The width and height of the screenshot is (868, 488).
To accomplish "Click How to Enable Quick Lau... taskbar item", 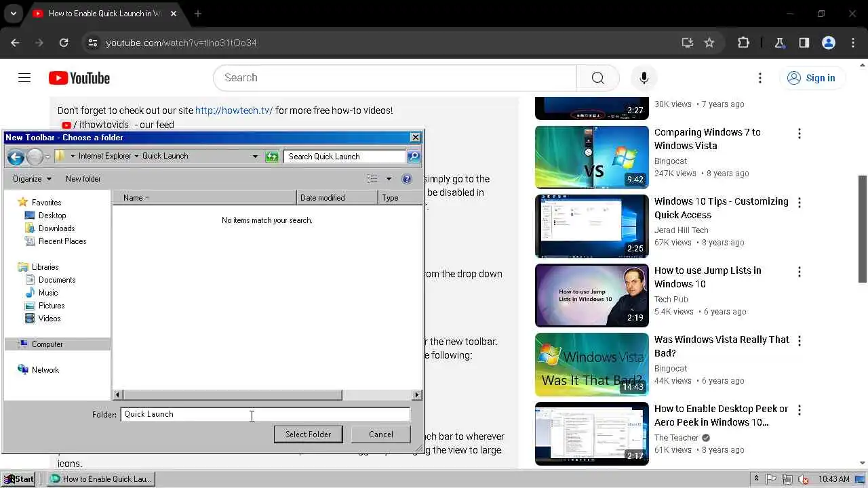I will point(100,479).
